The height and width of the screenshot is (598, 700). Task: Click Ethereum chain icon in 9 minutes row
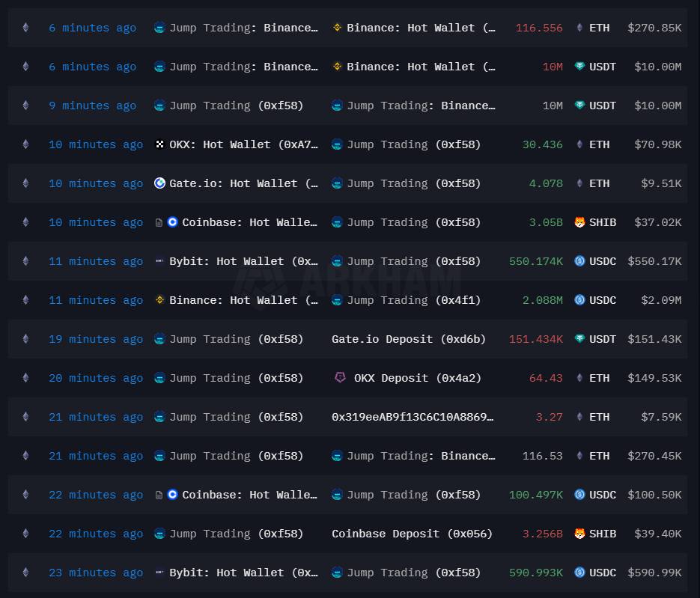click(x=25, y=106)
